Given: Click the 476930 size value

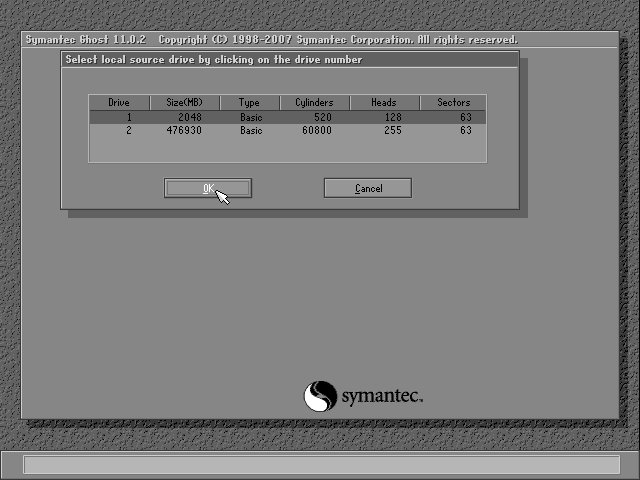Looking at the screenshot, I should coord(184,131).
